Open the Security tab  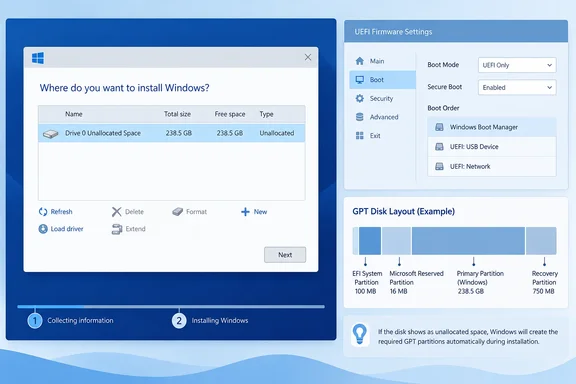point(382,98)
